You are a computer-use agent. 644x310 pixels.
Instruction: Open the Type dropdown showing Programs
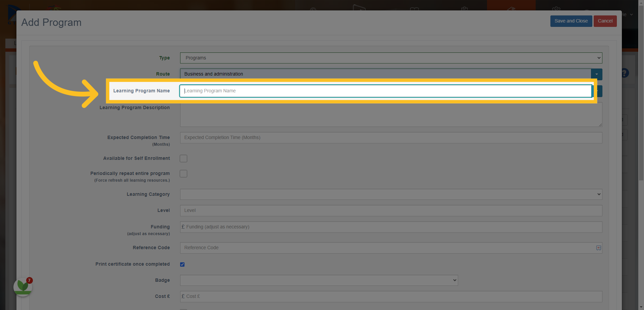click(391, 58)
